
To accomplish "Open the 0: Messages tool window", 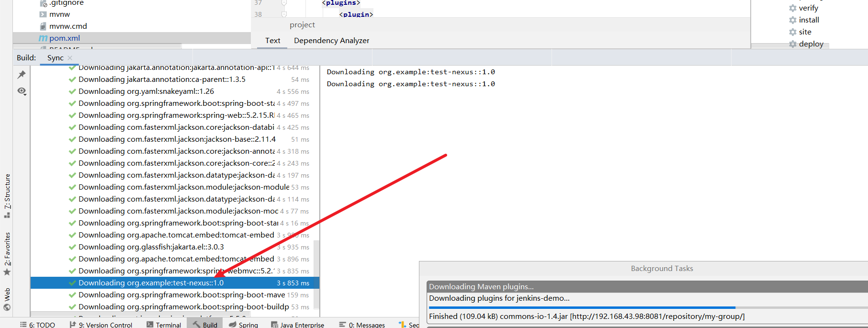I will tap(362, 325).
